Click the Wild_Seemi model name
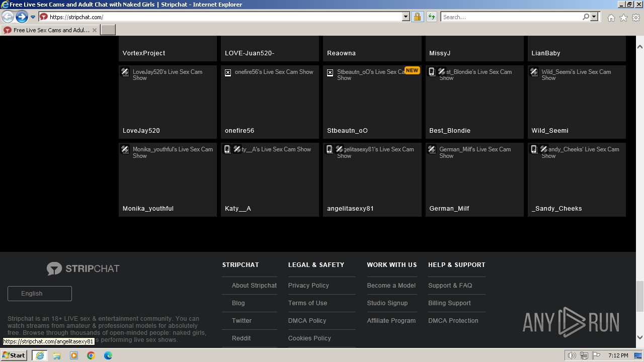The image size is (644, 362). [550, 131]
